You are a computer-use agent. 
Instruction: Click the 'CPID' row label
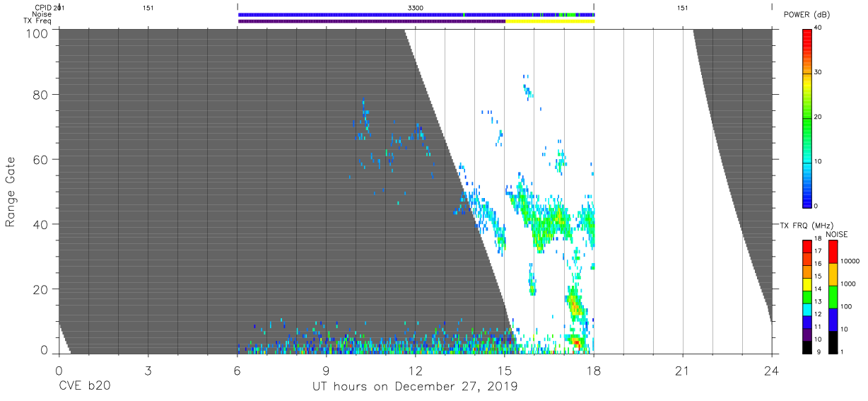pos(43,8)
